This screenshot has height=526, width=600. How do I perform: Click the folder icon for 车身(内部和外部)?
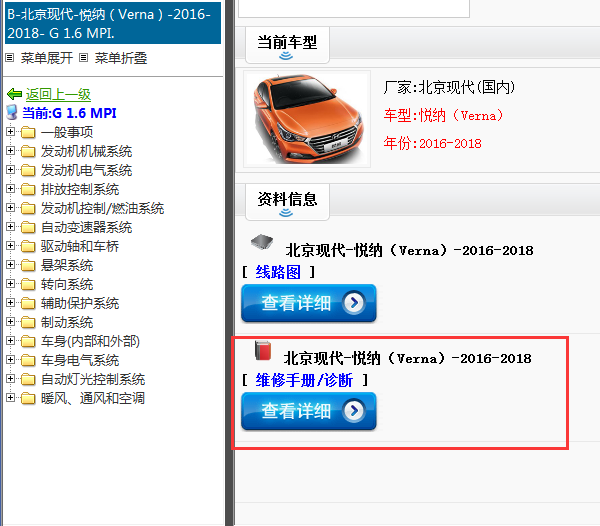pyautogui.click(x=28, y=341)
